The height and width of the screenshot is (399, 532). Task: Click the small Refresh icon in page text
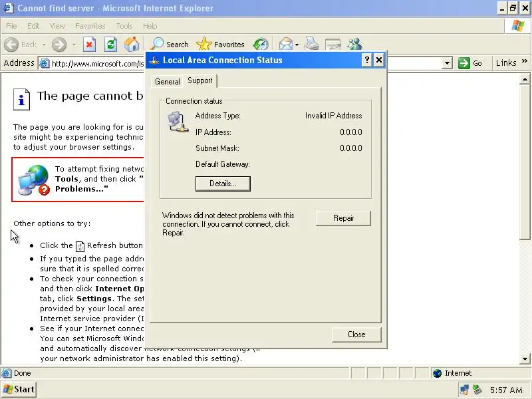coord(80,246)
